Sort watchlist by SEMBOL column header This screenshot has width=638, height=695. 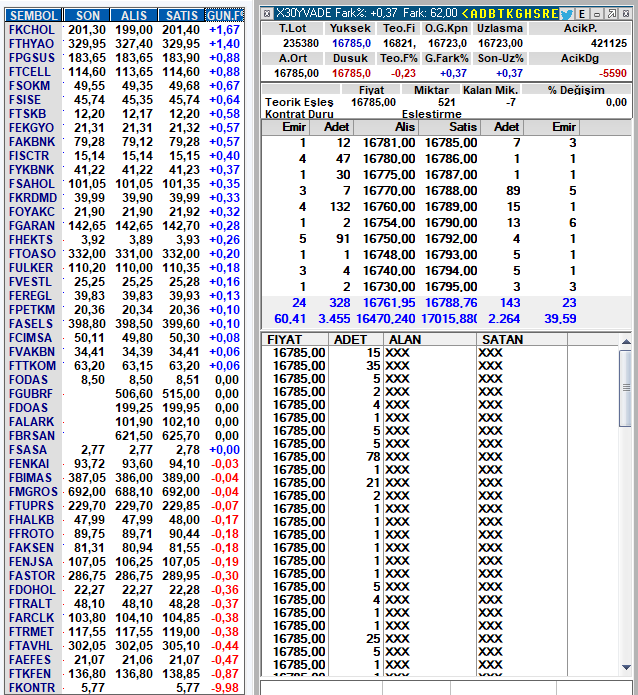pos(34,16)
